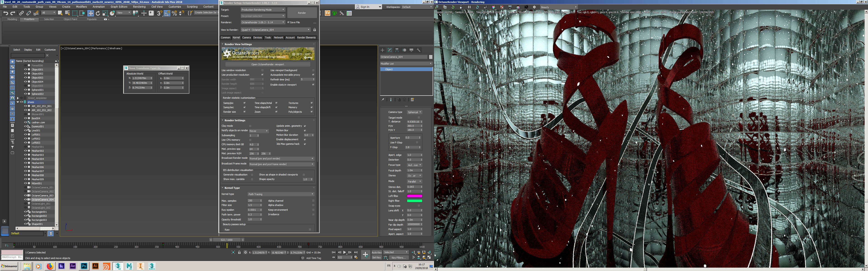The width and height of the screenshot is (868, 271).
Task: Toggle the Angle Snap tool
Action: pyautogui.click(x=167, y=13)
